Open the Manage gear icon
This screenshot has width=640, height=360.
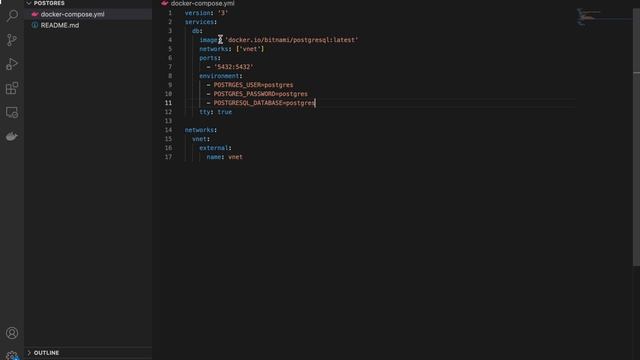(x=12, y=355)
